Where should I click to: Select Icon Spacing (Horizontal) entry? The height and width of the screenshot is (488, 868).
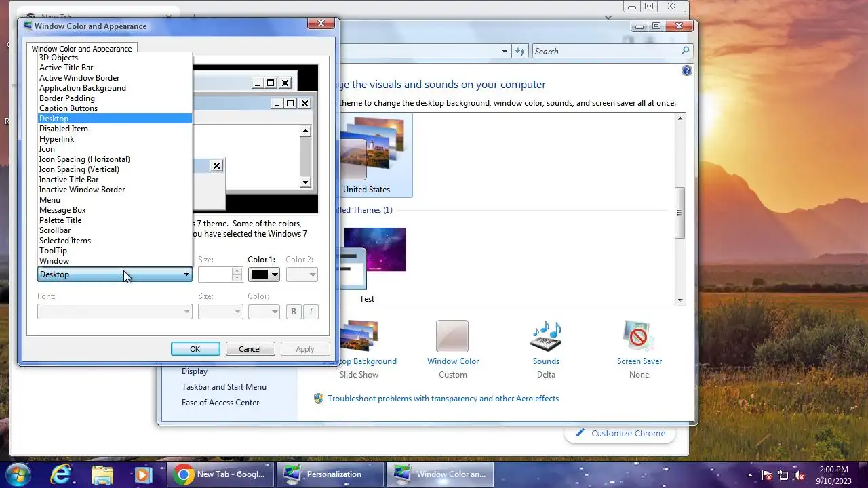115,159
